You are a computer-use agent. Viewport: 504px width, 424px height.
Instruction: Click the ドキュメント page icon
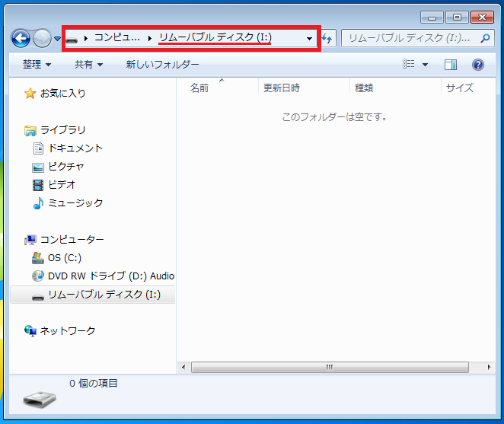[38, 148]
